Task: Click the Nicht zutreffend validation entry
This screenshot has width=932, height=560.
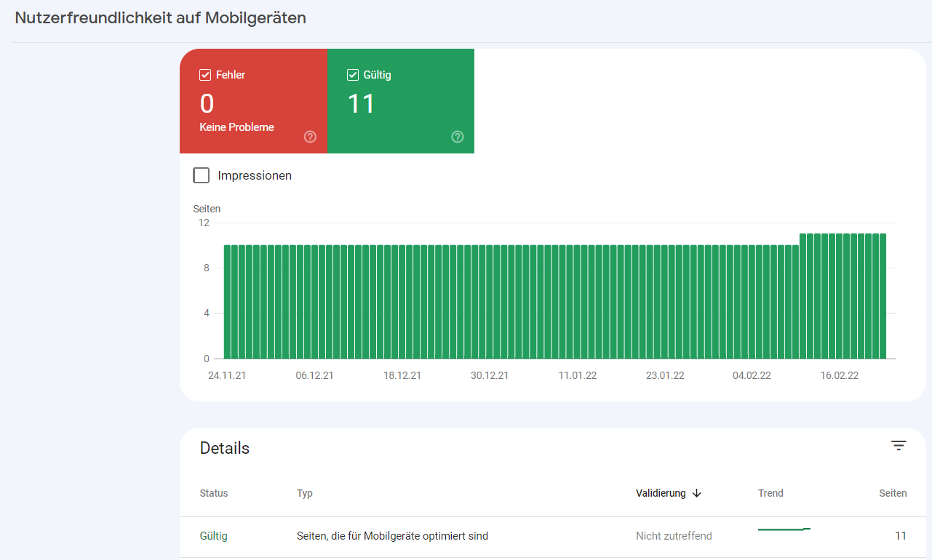Action: [x=674, y=535]
